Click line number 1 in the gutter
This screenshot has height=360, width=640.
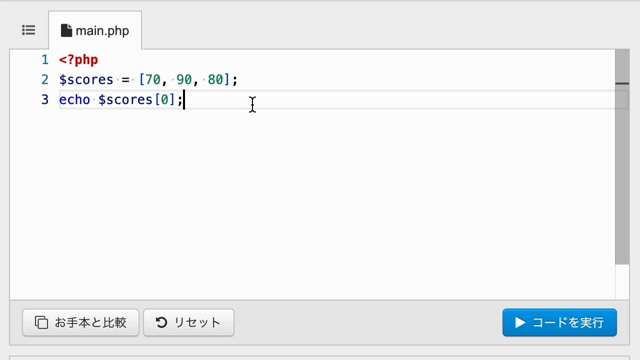click(x=45, y=60)
